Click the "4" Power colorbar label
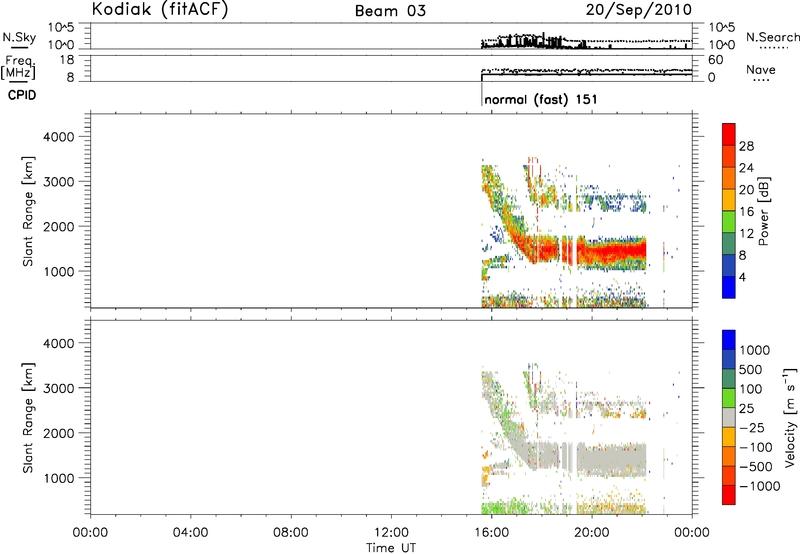Screen dimensions: 800x554 742,277
